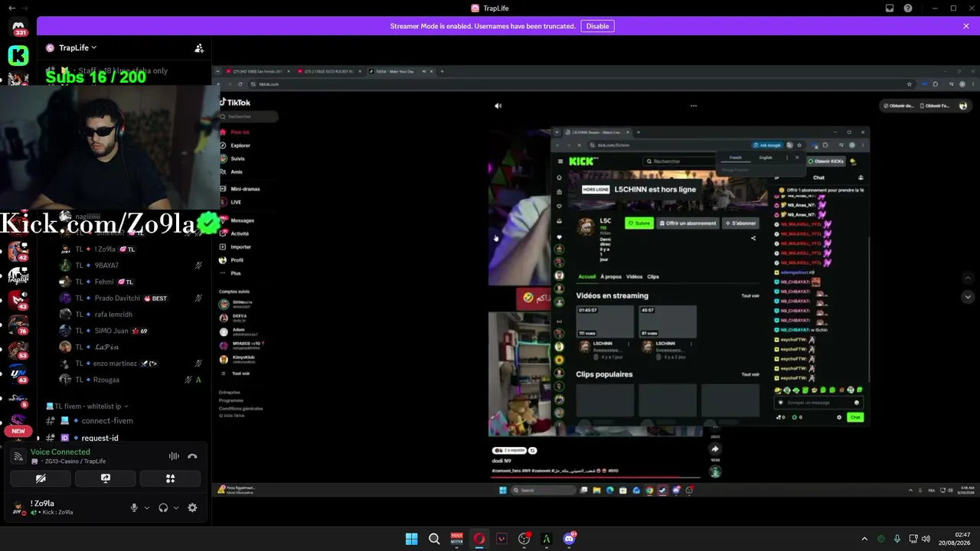Image resolution: width=980 pixels, height=551 pixels.
Task: Select voice user Rzougaa
Action: (x=130, y=380)
